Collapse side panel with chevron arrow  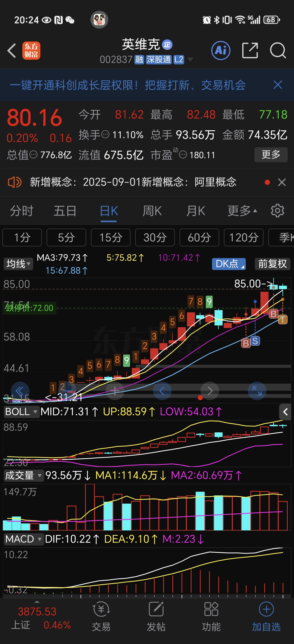click(x=285, y=412)
